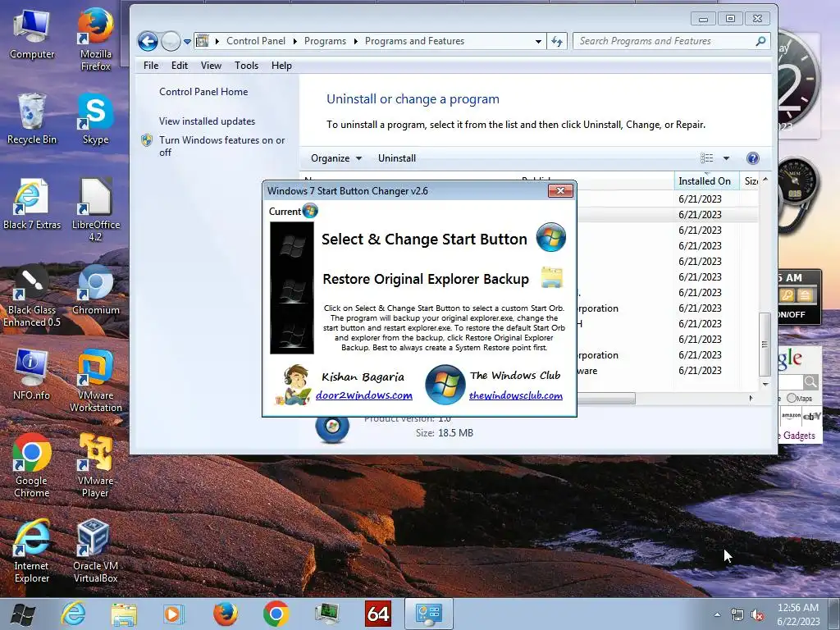Open the Computer desktop icon

[x=32, y=34]
